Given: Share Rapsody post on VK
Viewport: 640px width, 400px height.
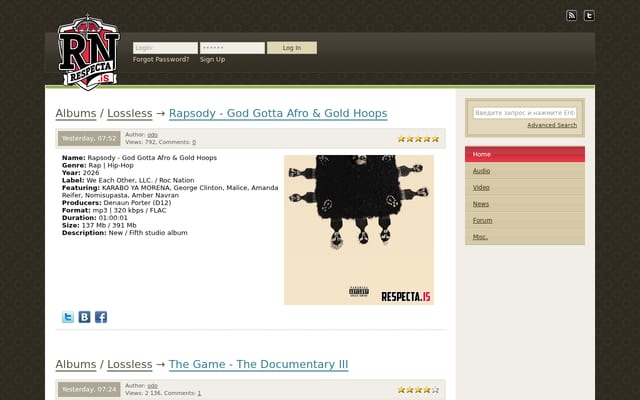Looking at the screenshot, I should [x=84, y=317].
